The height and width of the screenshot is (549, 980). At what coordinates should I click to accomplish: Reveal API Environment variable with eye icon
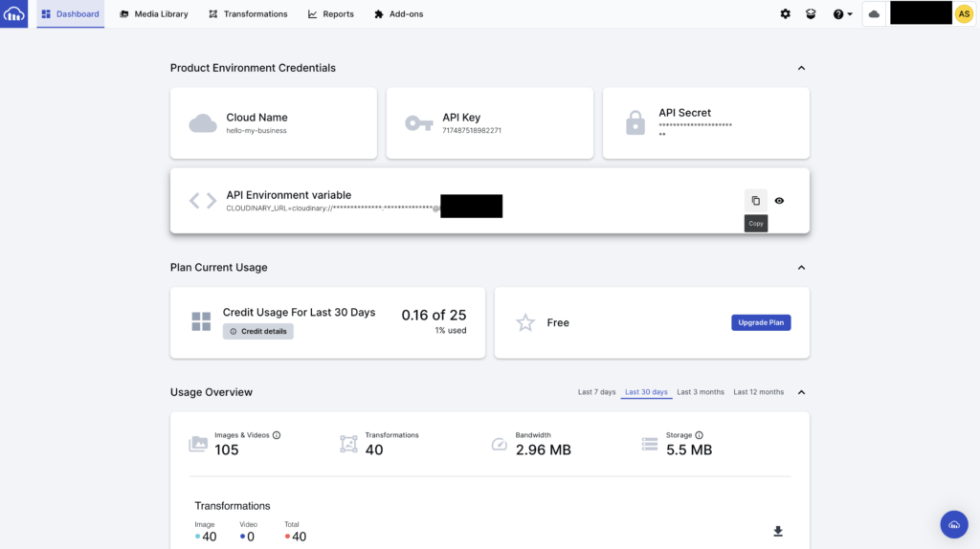coord(779,201)
